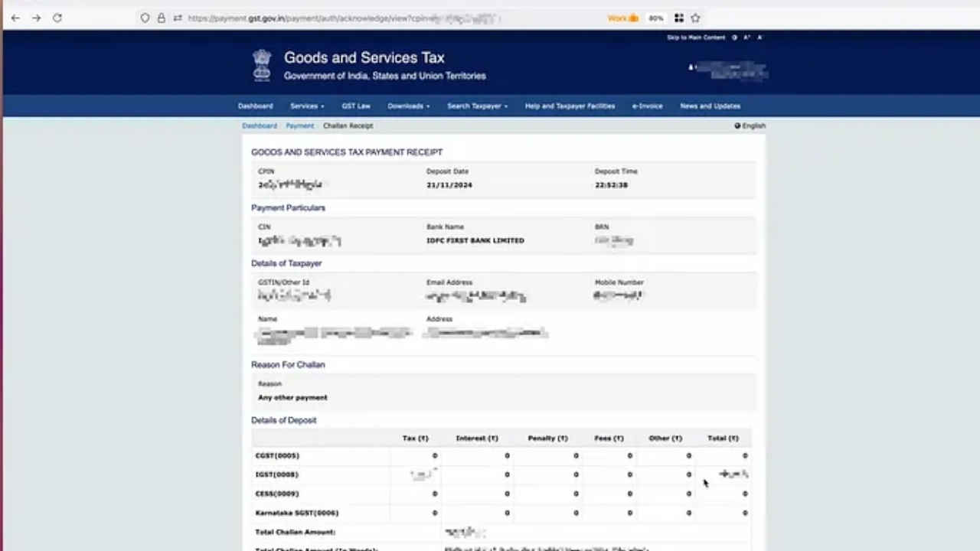Click the Payment breadcrumb link
Screen dimensions: 980x551
pos(299,126)
